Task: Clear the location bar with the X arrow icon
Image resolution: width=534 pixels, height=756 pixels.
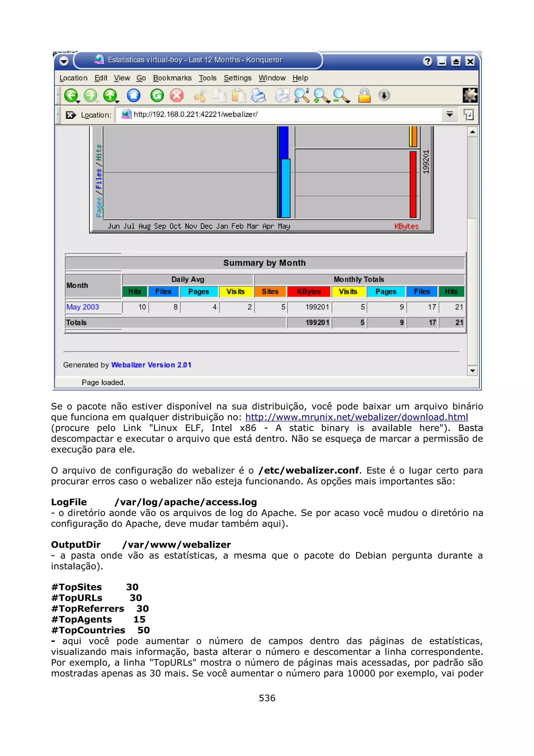Action: 70,115
